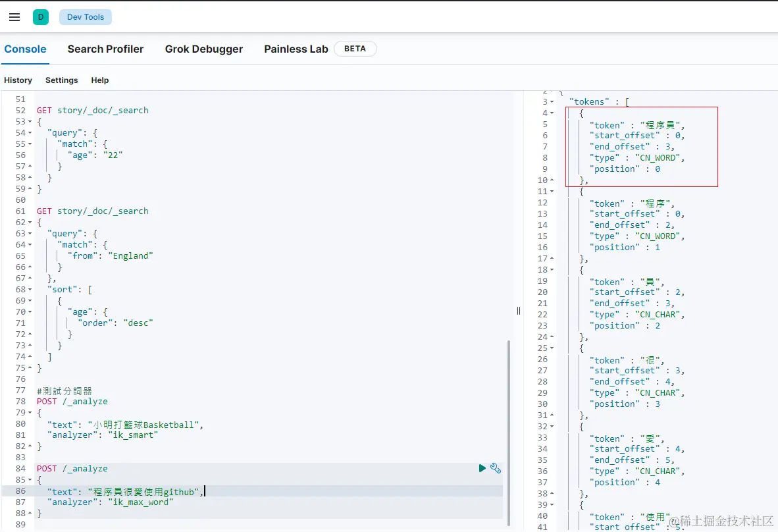Screen dimensions: 778x532
Task: Collapse the fold arrow at editor line 53
Action: [x=30, y=122]
